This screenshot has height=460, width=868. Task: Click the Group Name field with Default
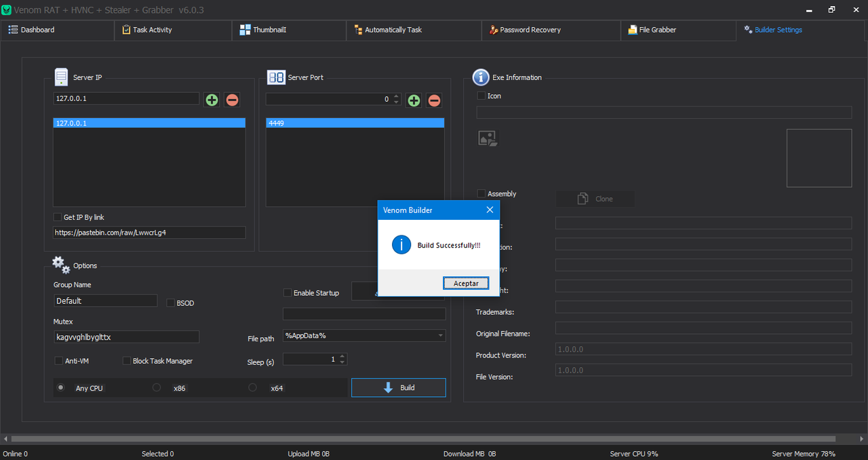(x=105, y=301)
